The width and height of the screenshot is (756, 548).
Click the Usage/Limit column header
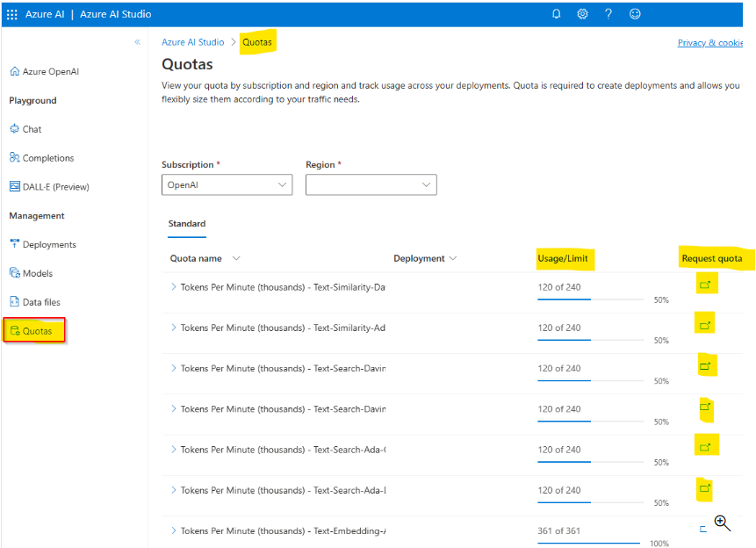click(x=563, y=258)
